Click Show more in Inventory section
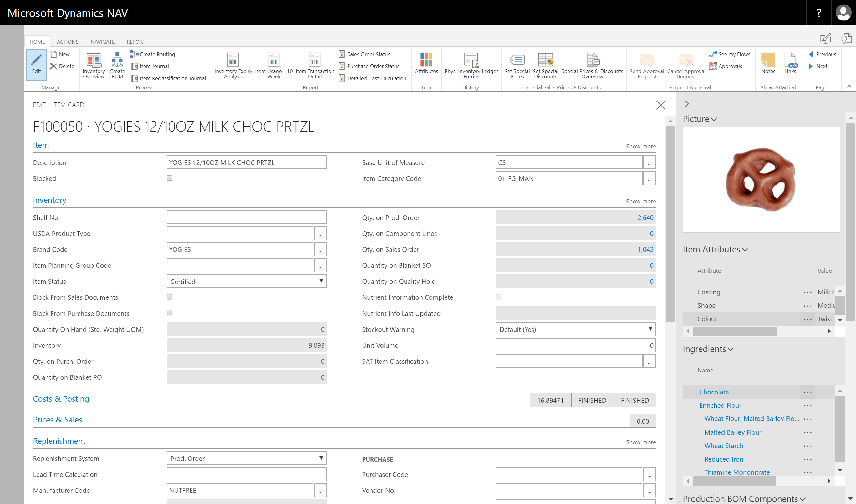Image resolution: width=856 pixels, height=504 pixels. [640, 202]
